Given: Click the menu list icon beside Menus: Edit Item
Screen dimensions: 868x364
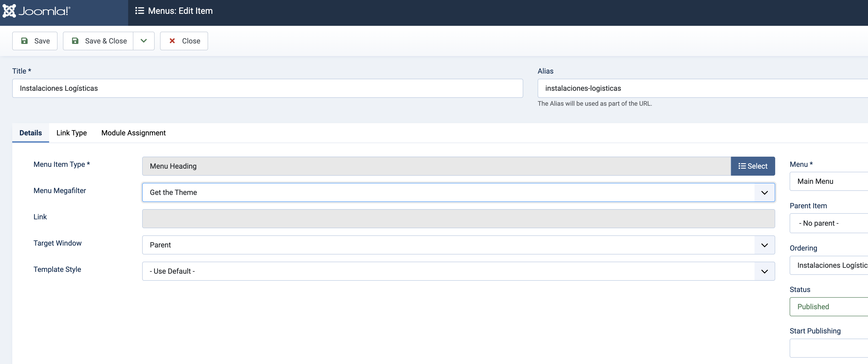Looking at the screenshot, I should (139, 11).
